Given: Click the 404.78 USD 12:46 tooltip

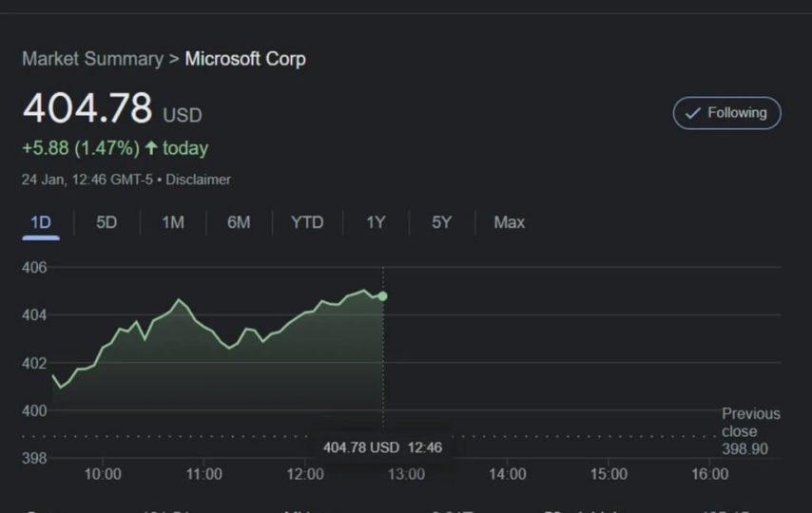Looking at the screenshot, I should [382, 447].
